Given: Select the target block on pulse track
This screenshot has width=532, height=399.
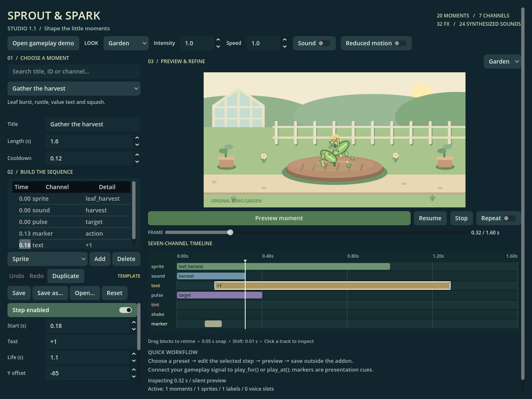Looking at the screenshot, I should pos(219,295).
